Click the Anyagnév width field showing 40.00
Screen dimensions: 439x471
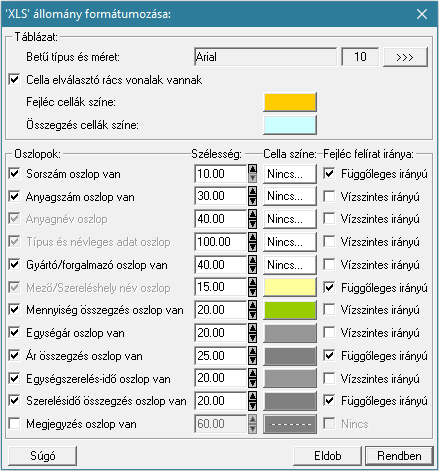coord(221,219)
